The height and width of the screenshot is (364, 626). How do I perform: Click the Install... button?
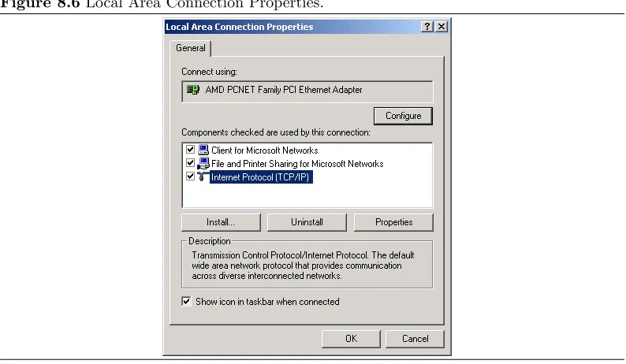coord(221,222)
